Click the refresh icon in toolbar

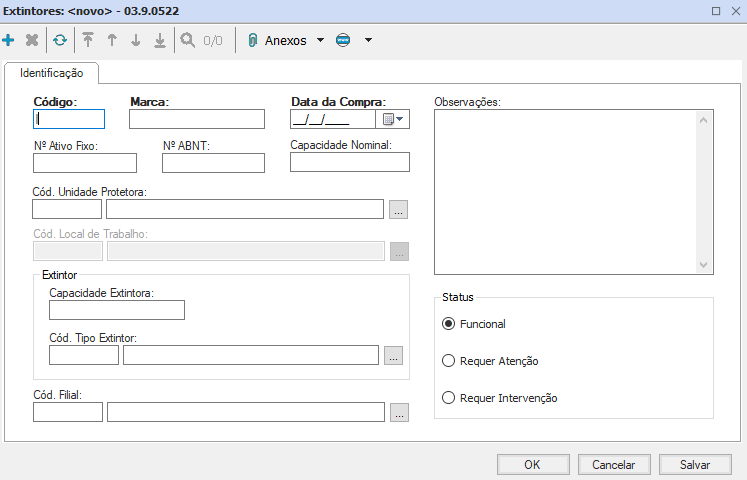click(60, 41)
